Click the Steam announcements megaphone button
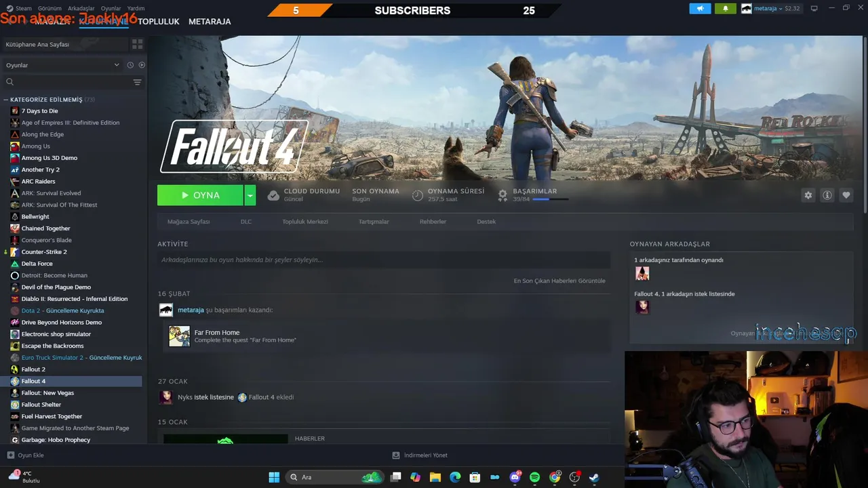Screen dimensions: 868x488 pyautogui.click(x=700, y=9)
